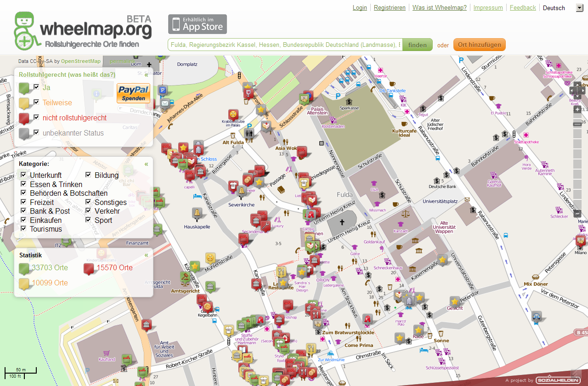The height and width of the screenshot is (386, 588).
Task: Toggle the Verkehr category checkbox
Action: 89,210
